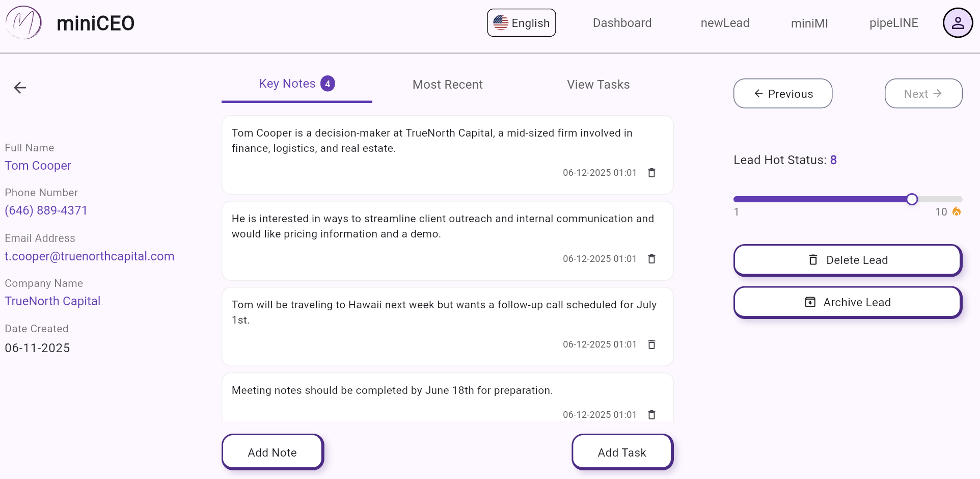Delete the TrueNorth Capital decision-maker note
This screenshot has height=479, width=980.
click(651, 173)
